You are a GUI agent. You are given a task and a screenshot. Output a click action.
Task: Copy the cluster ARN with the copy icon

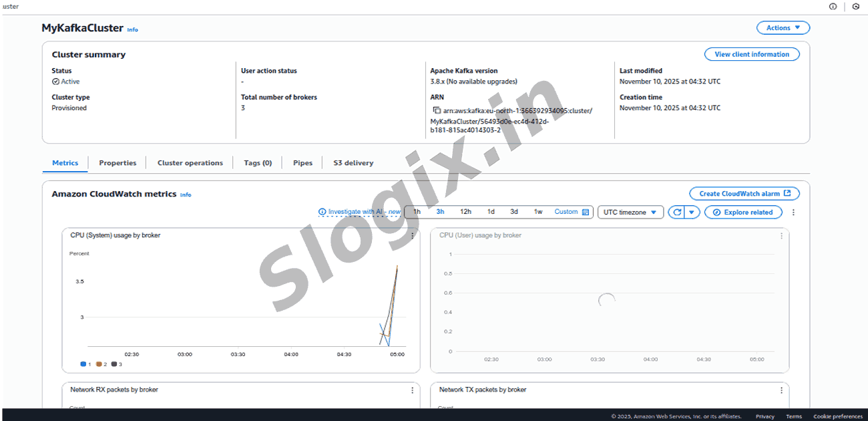tap(437, 111)
